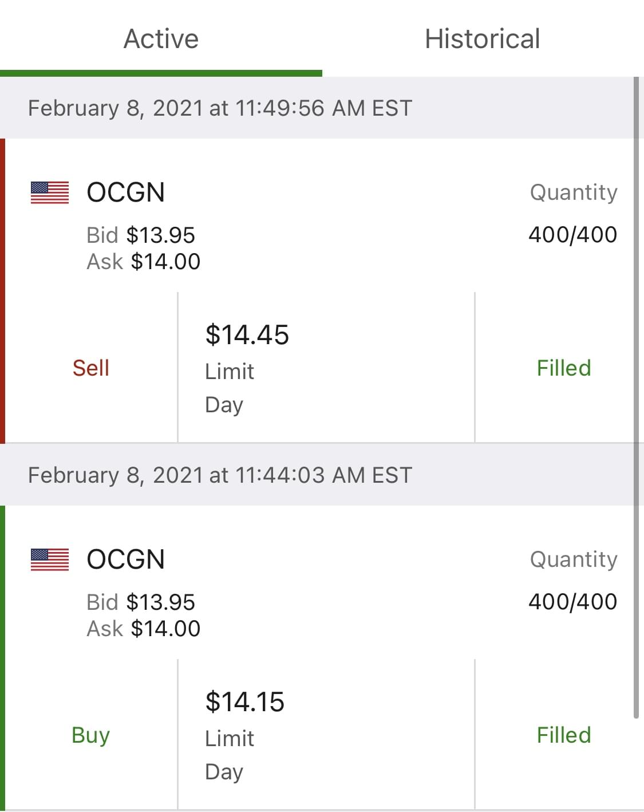Click the 400/400 quantity on the buy order
This screenshot has height=812, width=644.
572,602
